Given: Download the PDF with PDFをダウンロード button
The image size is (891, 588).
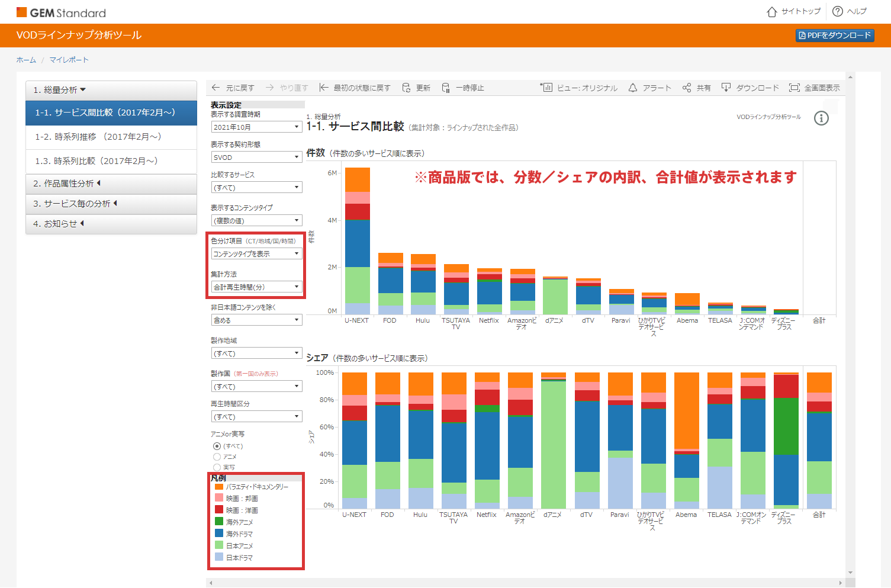Looking at the screenshot, I should click(x=835, y=36).
